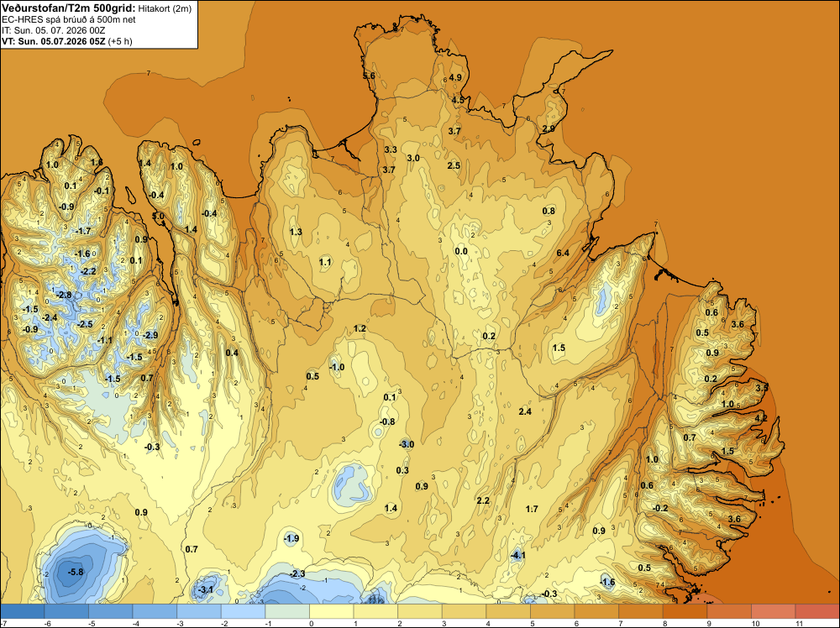Screen dimensions: 840x628
Task: Select the 1.5 label on northeast ridge
Action: tap(559, 348)
